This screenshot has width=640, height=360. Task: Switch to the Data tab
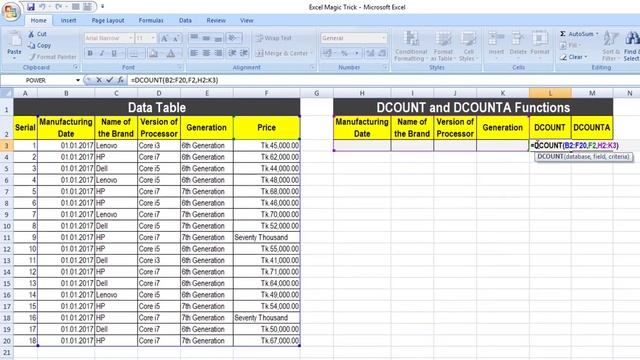click(185, 20)
